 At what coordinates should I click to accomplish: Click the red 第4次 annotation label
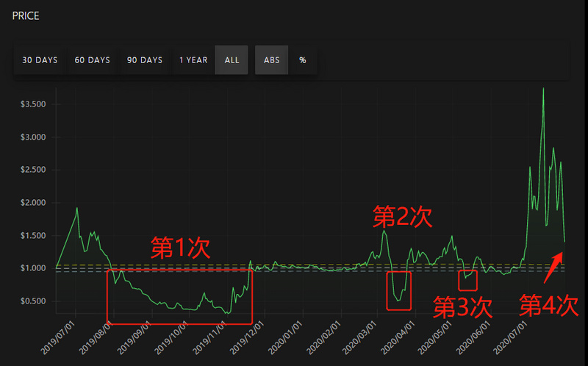click(x=548, y=305)
